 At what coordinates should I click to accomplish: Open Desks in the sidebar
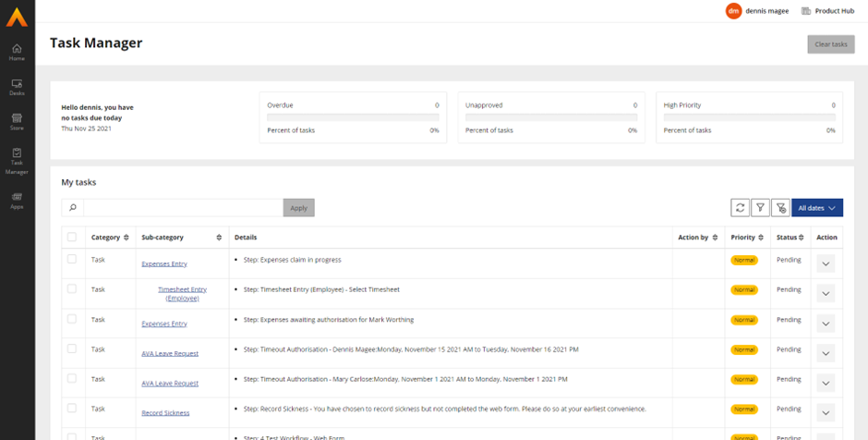pos(17,87)
